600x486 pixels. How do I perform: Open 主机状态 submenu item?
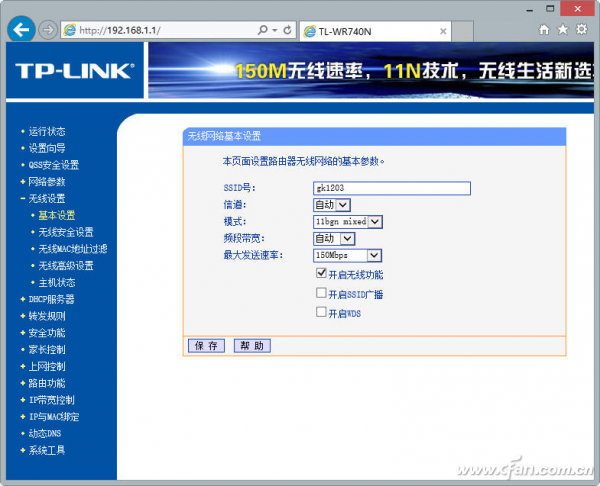[x=57, y=283]
